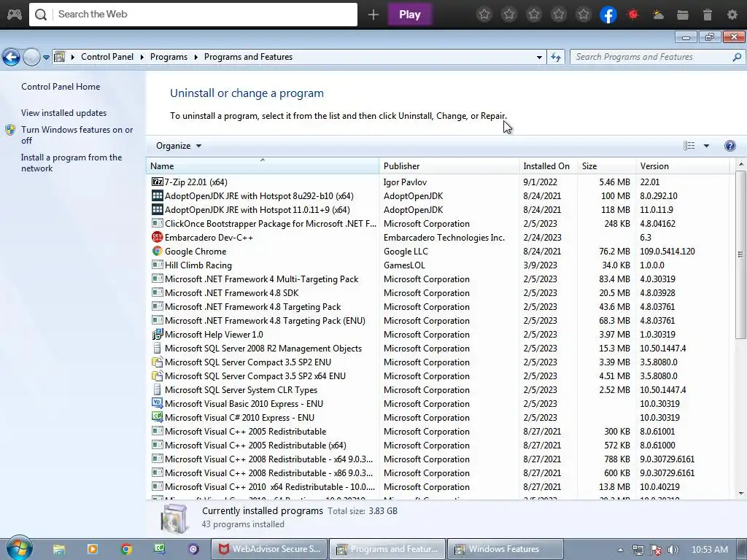Click the first star bookmark icon
The image size is (747, 560).
pos(484,15)
